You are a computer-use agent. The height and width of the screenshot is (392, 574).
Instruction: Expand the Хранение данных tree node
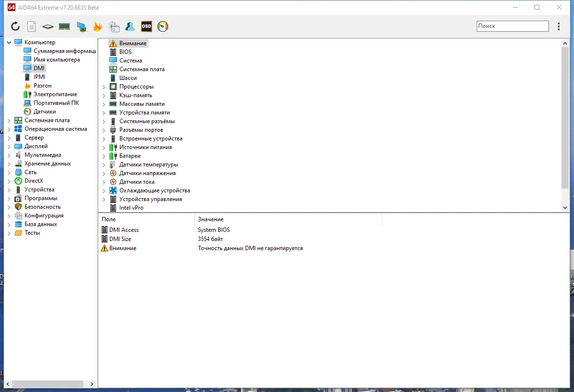click(9, 164)
